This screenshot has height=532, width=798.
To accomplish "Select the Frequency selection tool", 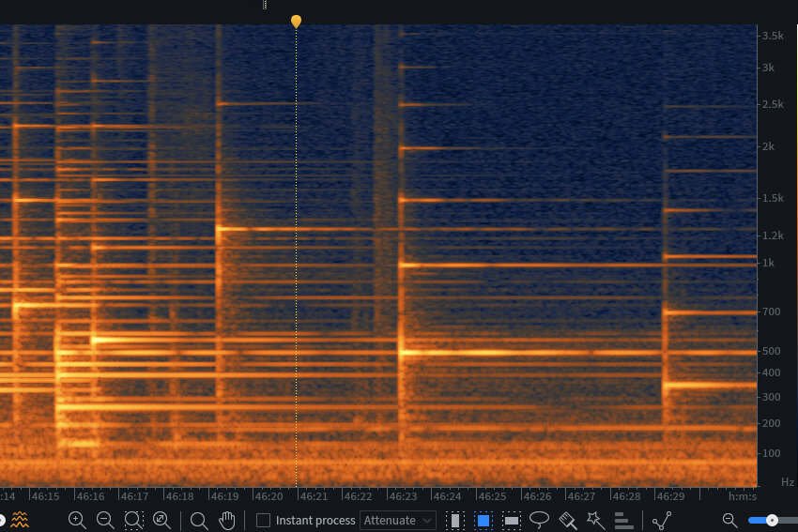I will click(x=512, y=521).
